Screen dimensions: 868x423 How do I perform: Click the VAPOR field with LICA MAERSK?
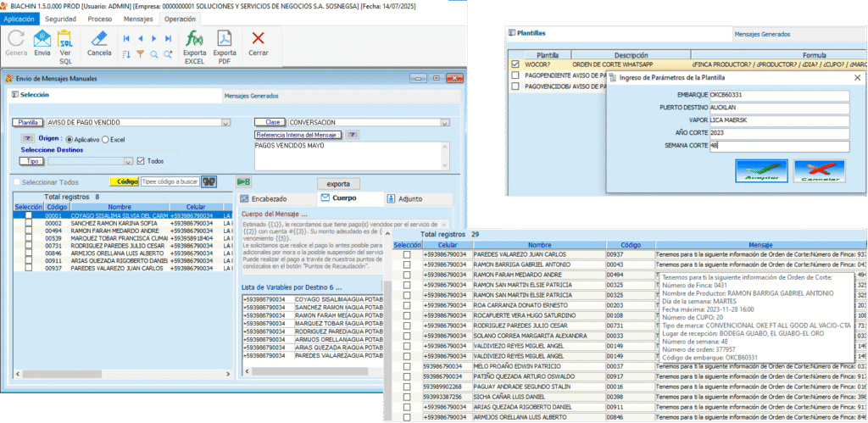point(779,120)
